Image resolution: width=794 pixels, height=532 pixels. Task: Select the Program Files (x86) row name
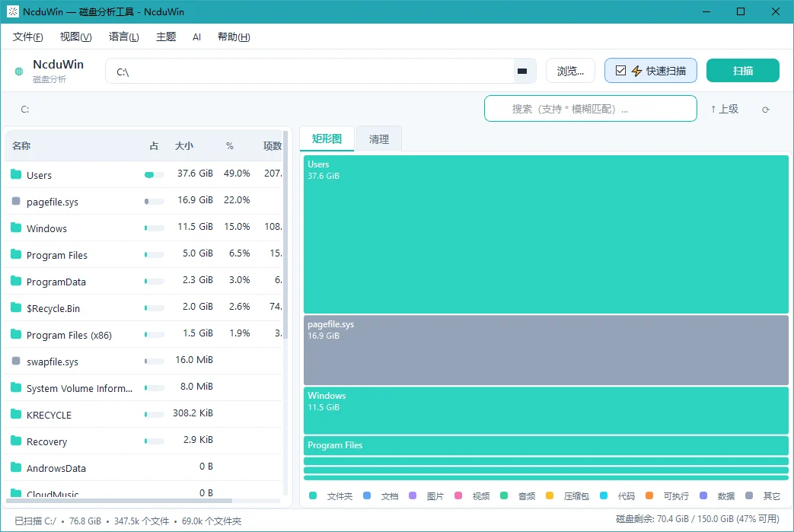[69, 335]
